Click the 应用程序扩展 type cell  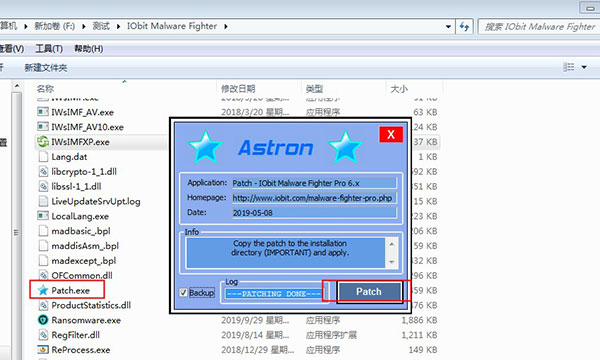point(331,335)
